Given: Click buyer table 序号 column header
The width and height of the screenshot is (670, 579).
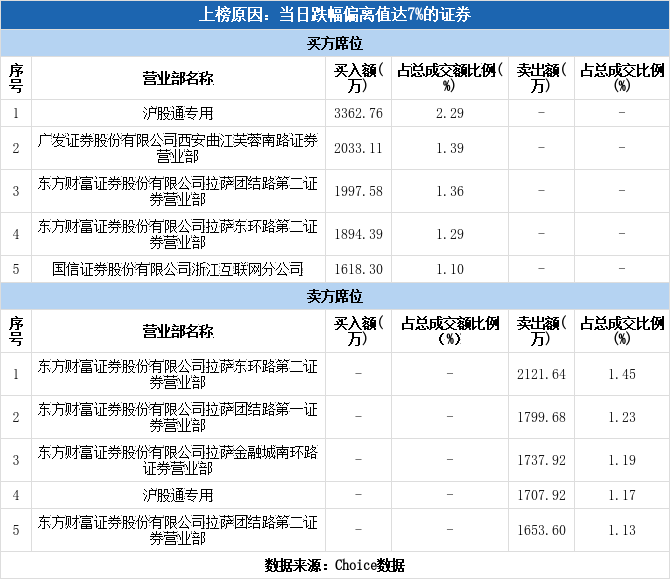Looking at the screenshot, I should click(16, 78).
